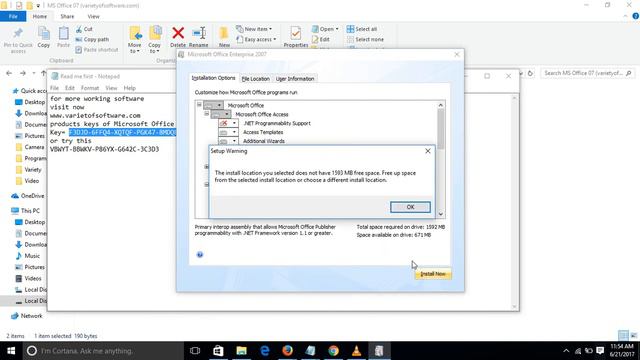640x360 pixels.
Task: Click Paste shortcut in ribbon
Action: coord(97,50)
